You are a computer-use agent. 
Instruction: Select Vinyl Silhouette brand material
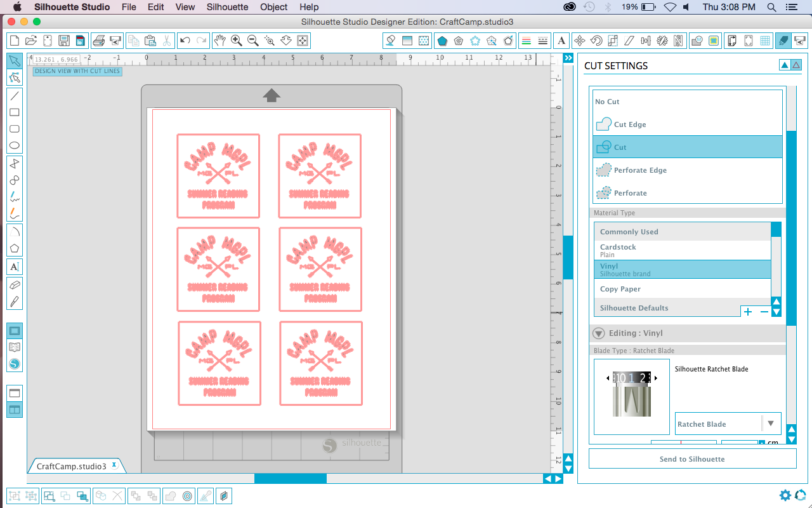[x=683, y=269]
